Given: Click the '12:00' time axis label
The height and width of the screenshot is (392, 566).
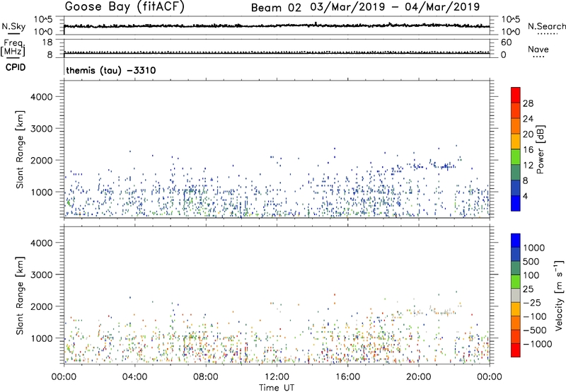Looking at the screenshot, I should click(277, 377).
